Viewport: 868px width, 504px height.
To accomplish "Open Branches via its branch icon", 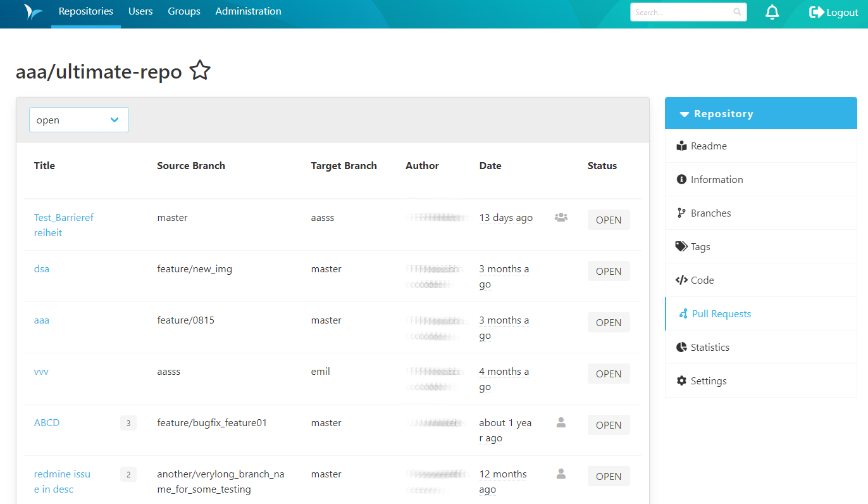I will (681, 213).
